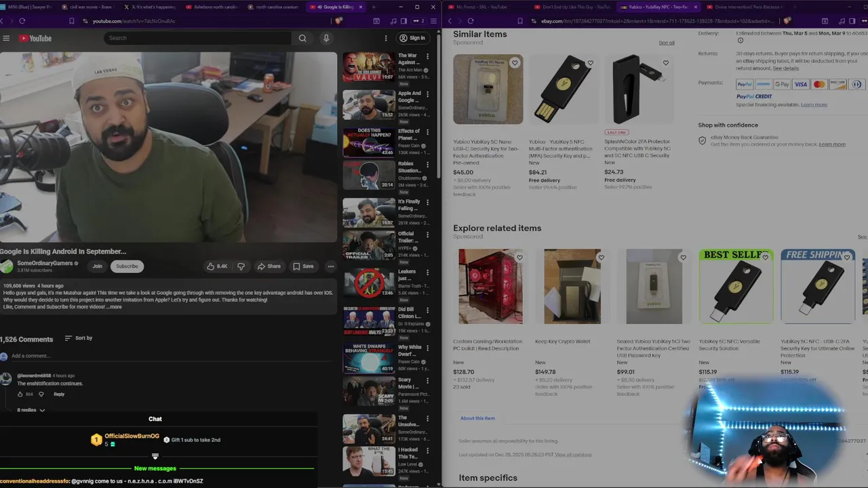Watchlist heart on SplashNColor 2FA Protector item

(665, 63)
